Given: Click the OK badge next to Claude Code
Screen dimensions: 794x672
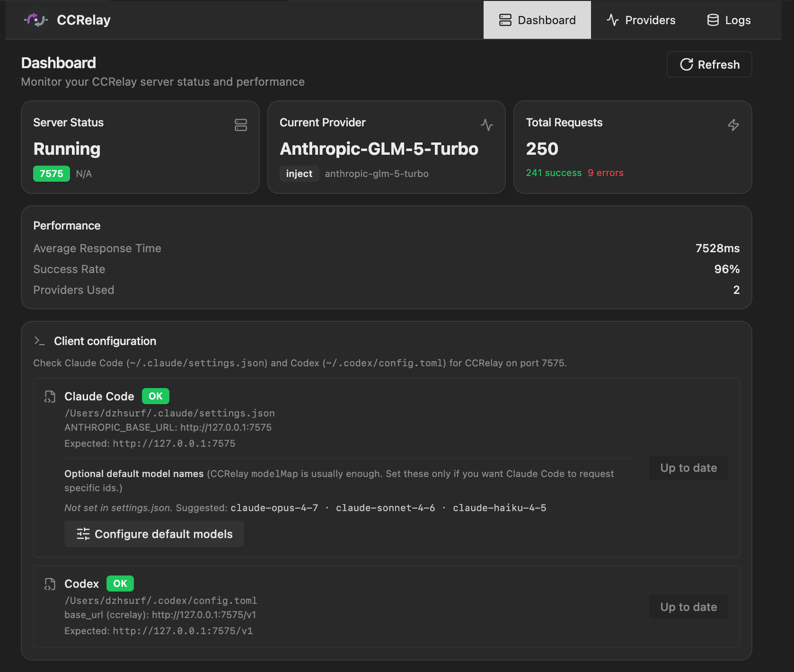Looking at the screenshot, I should pos(156,396).
